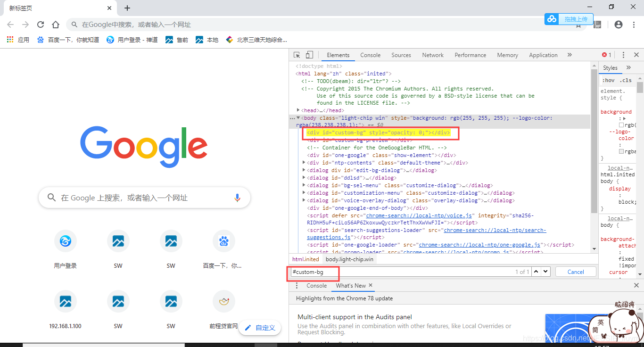Expand the bg-sel-menu dialog node
644x347 pixels.
pyautogui.click(x=304, y=185)
